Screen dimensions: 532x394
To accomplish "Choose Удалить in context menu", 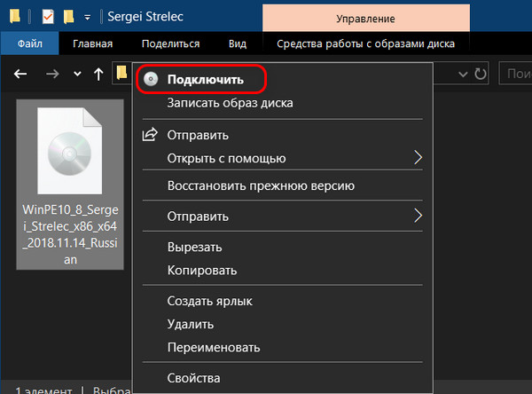I will coord(283,324).
